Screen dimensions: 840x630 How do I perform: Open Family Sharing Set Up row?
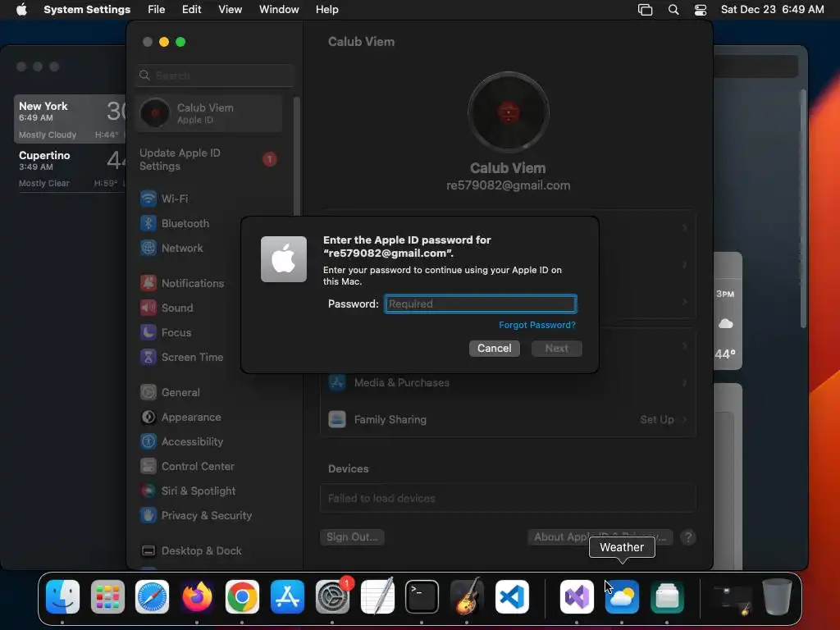click(508, 419)
